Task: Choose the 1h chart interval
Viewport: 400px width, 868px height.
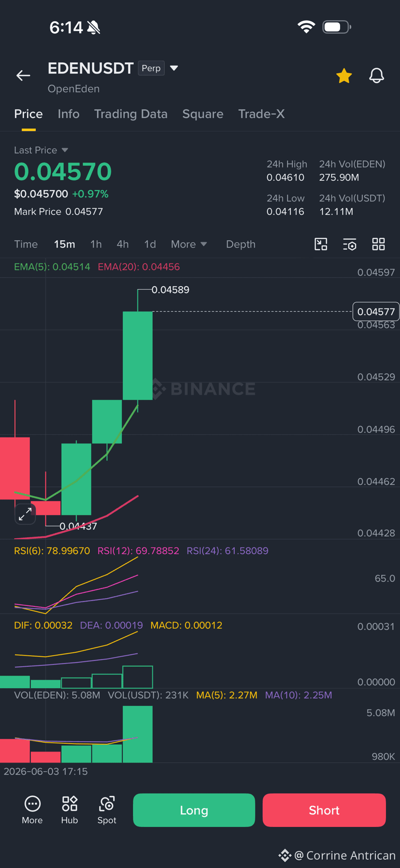Action: click(x=96, y=244)
